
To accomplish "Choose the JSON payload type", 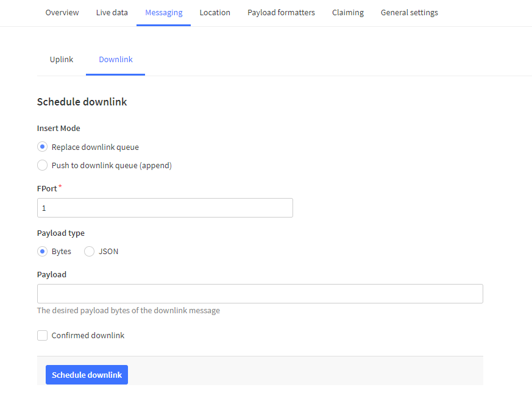I will 90,251.
